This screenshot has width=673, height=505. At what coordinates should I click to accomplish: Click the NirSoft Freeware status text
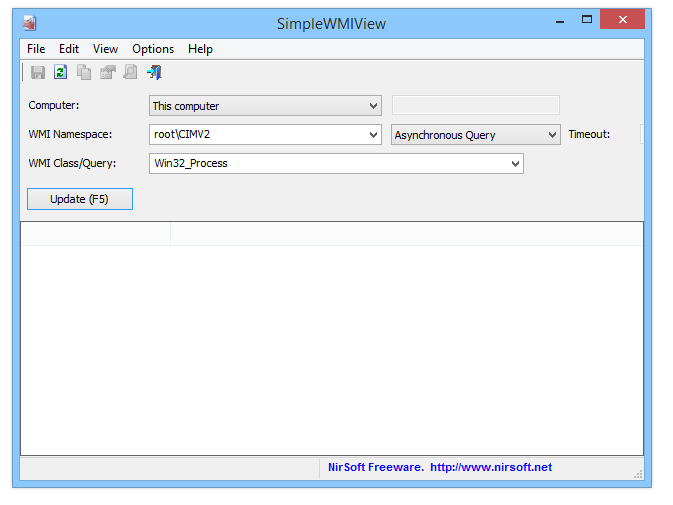click(x=376, y=467)
